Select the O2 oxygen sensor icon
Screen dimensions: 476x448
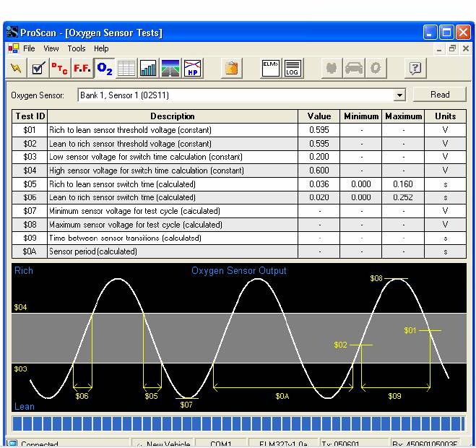[105, 69]
